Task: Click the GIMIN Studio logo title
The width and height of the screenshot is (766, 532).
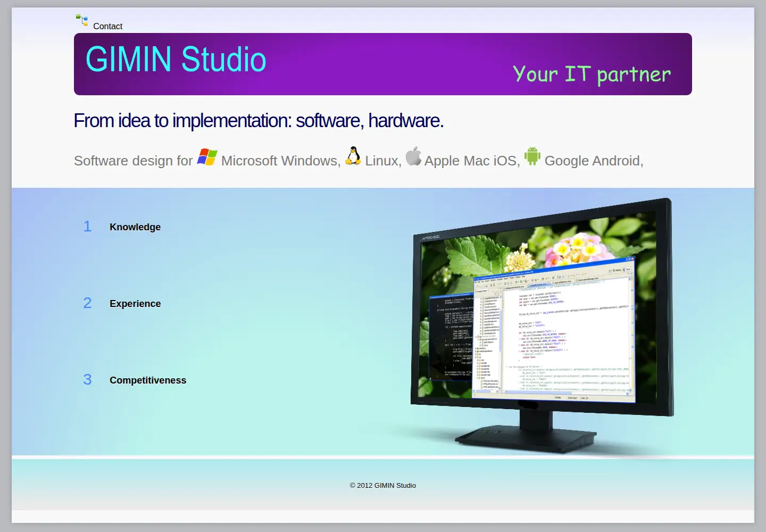Action: click(x=176, y=59)
